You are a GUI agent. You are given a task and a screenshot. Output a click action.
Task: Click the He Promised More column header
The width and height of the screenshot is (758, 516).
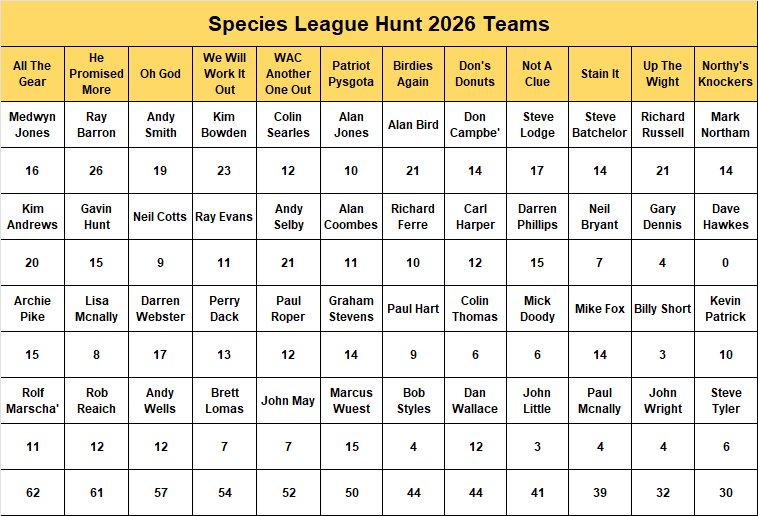point(96,74)
